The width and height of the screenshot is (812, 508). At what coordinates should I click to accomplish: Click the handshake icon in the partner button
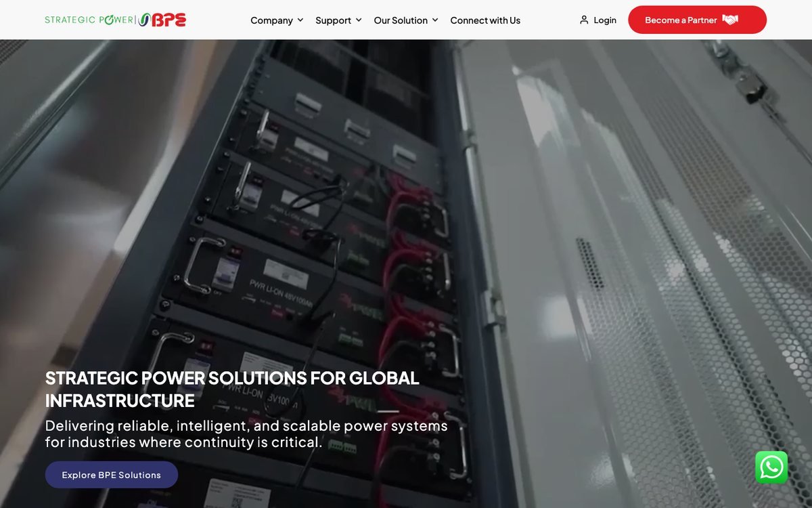tap(730, 20)
